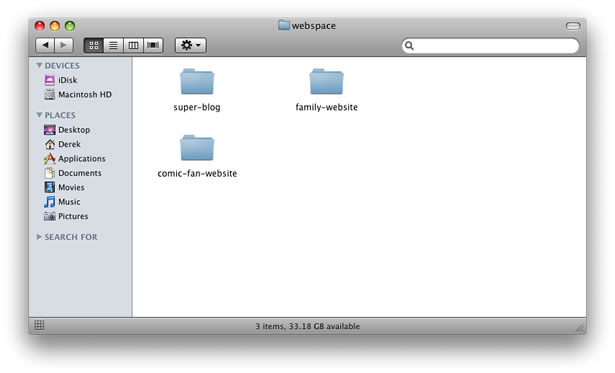This screenshot has height=373, width=615.
Task: Click the webspace window title text
Action: 313,26
